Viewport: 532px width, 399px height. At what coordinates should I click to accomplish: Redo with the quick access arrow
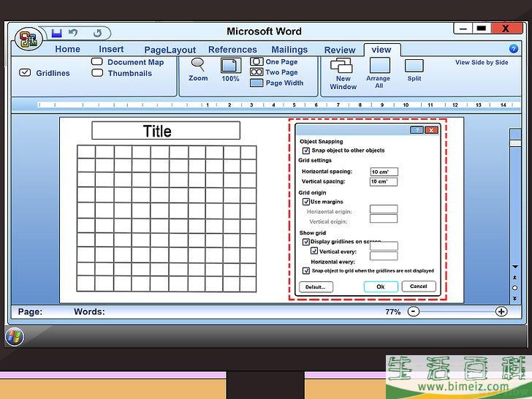(97, 34)
